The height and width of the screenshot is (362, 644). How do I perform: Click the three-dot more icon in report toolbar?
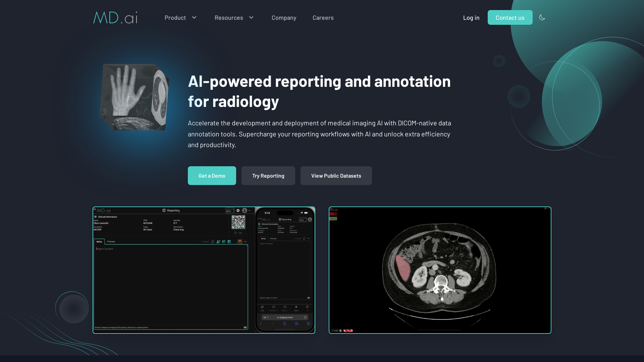(246, 242)
